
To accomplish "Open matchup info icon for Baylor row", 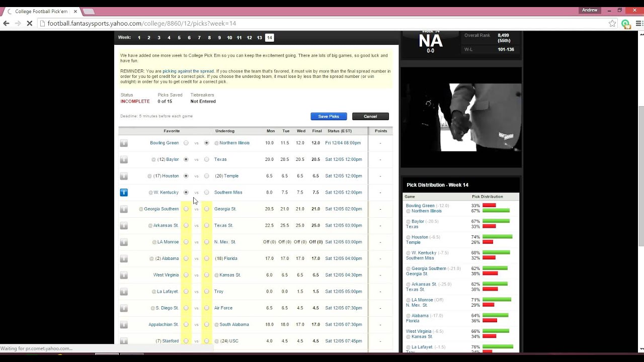I will point(124,159).
